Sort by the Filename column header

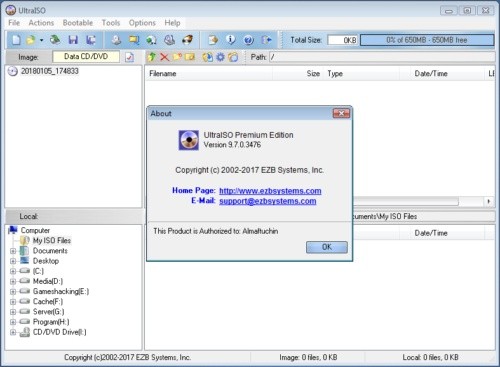(209, 74)
